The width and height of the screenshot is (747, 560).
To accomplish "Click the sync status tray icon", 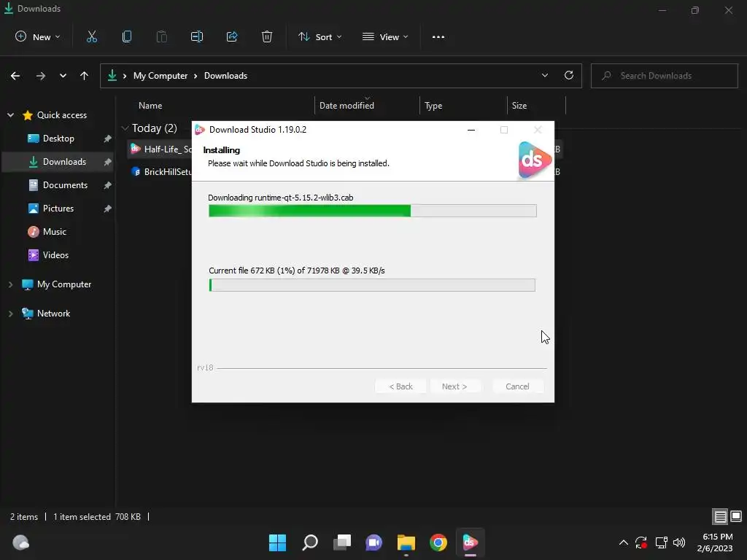I will (x=641, y=542).
